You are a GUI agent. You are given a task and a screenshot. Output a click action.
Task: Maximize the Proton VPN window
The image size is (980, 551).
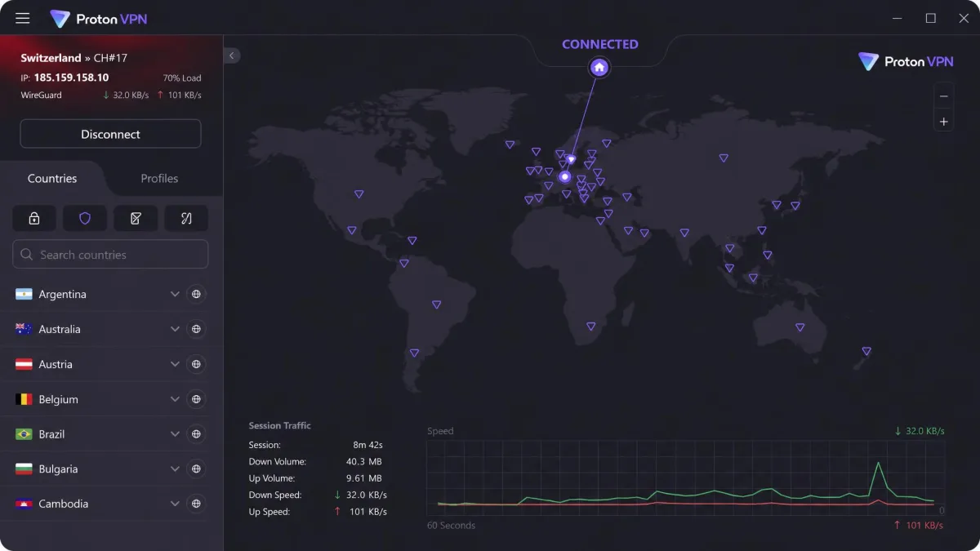[x=930, y=18]
